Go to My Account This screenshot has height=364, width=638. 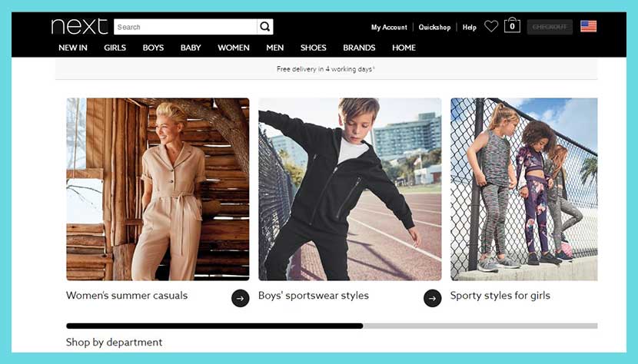point(389,27)
